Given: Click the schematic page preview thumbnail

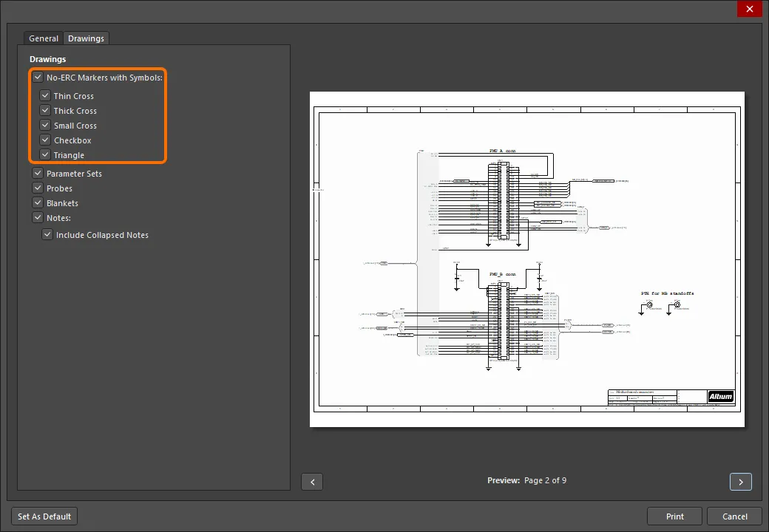Looking at the screenshot, I should point(527,259).
